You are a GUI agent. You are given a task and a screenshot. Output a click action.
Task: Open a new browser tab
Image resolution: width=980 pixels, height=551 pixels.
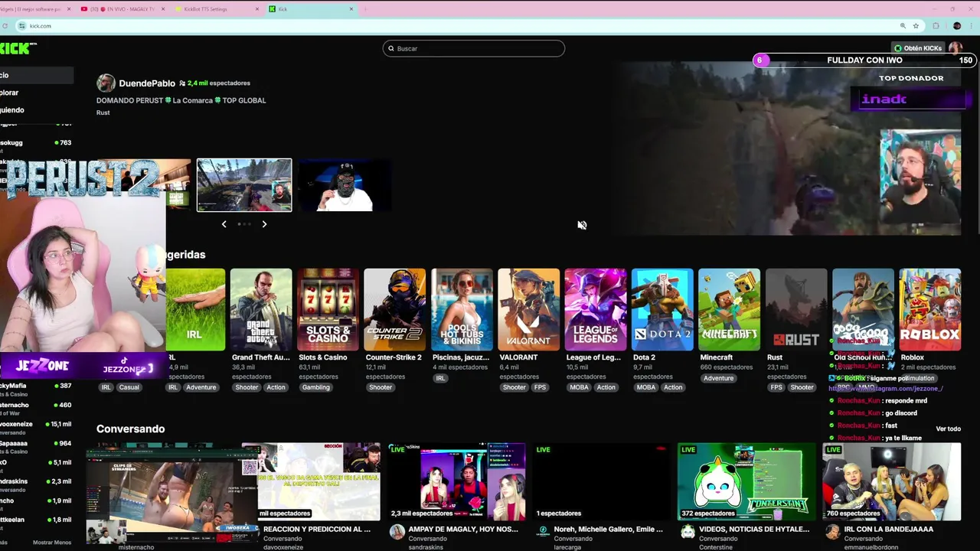[x=366, y=9]
